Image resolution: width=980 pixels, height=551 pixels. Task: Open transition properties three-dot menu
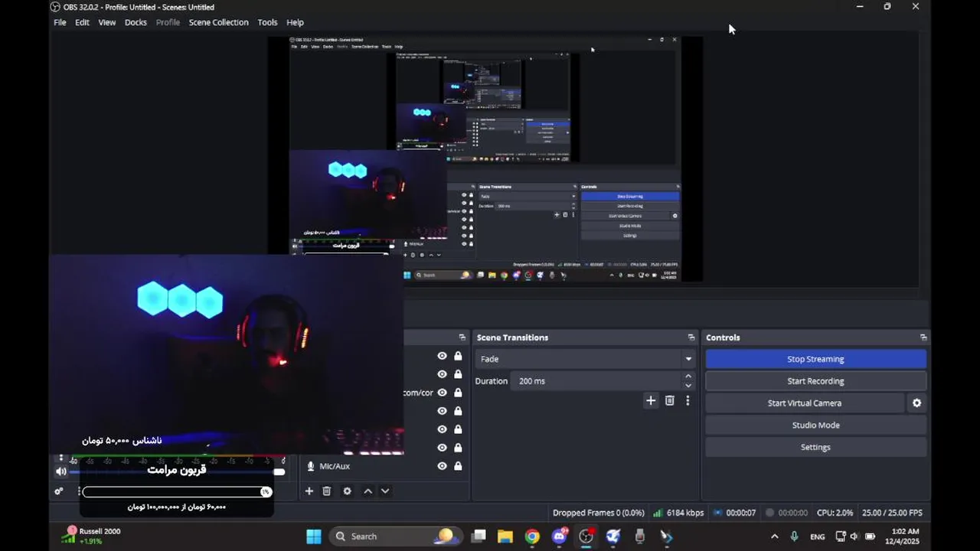pyautogui.click(x=688, y=400)
